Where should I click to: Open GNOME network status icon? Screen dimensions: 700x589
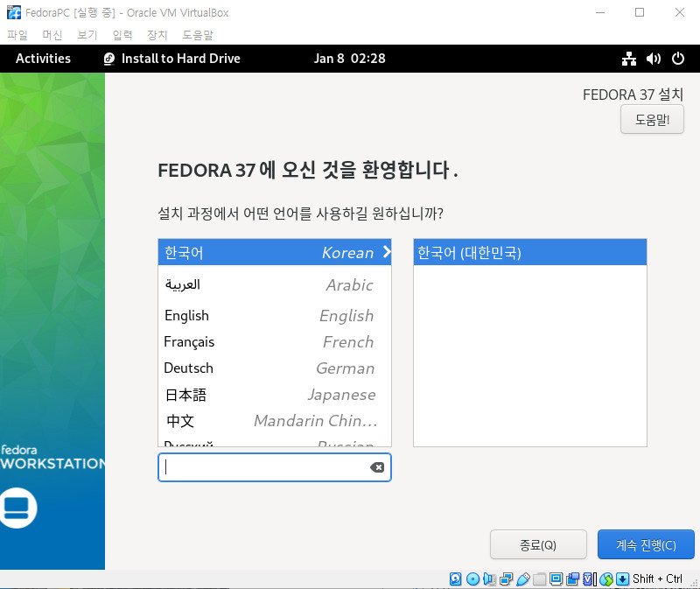pyautogui.click(x=629, y=59)
